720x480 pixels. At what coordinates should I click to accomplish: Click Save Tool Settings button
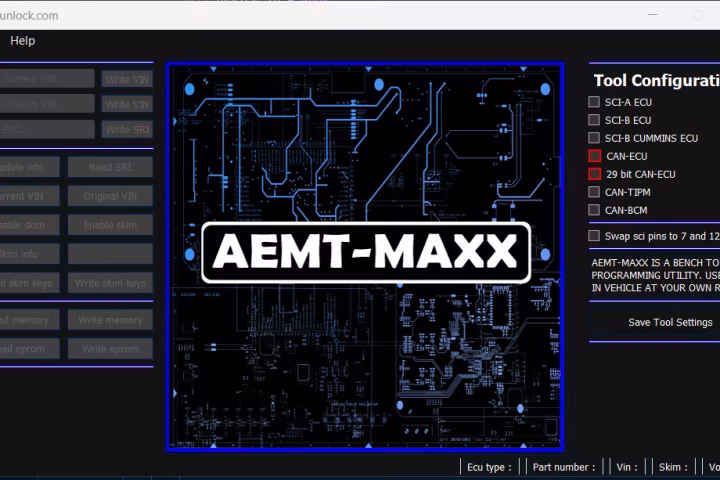point(656,322)
